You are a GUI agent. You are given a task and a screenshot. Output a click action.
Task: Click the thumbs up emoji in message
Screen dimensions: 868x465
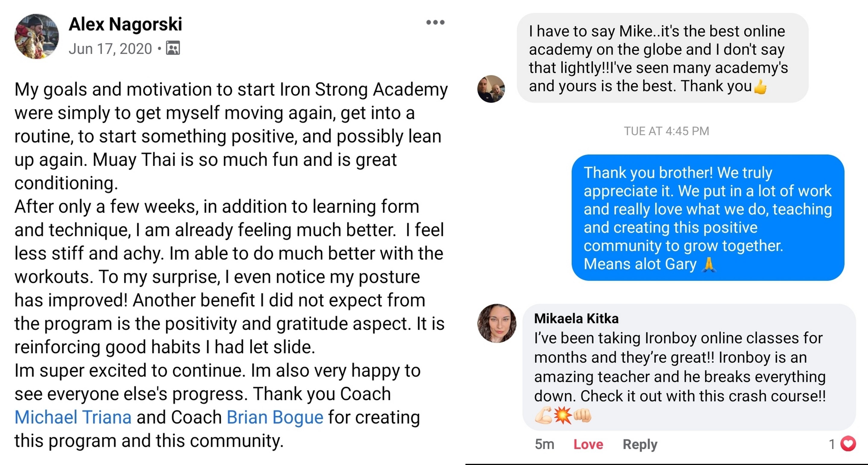pyautogui.click(x=760, y=87)
